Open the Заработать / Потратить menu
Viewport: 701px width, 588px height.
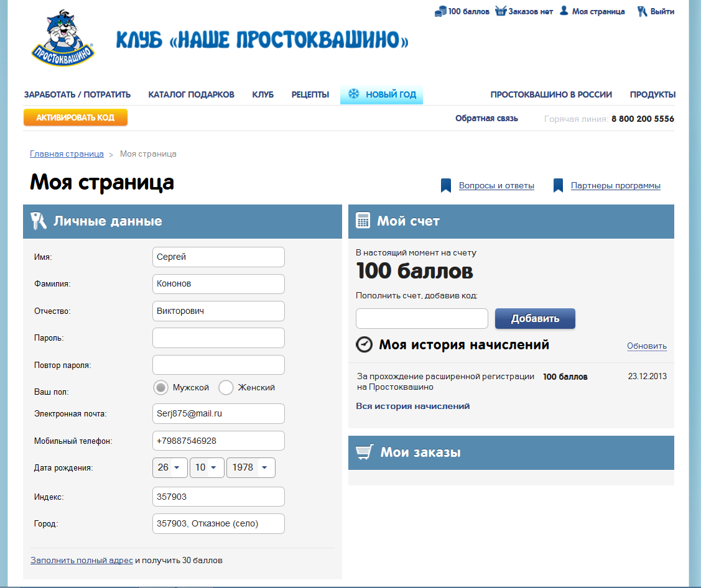click(77, 94)
